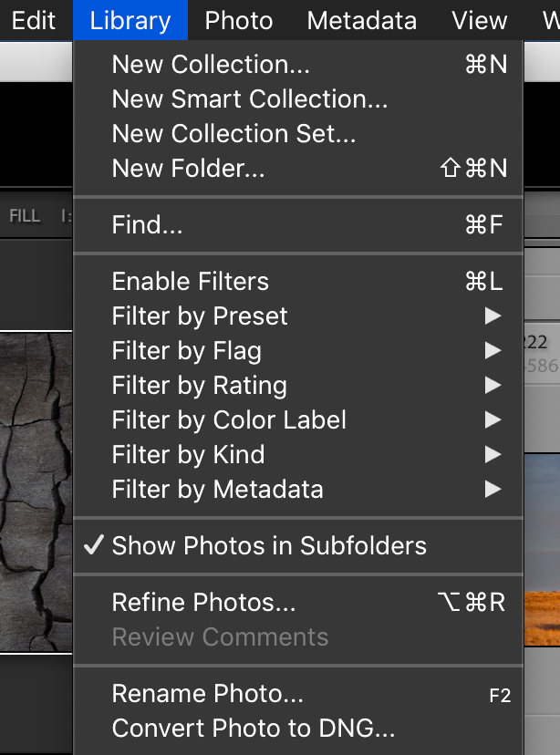Viewport: 560px width, 755px height.
Task: Open the Photo menu
Action: [x=238, y=20]
